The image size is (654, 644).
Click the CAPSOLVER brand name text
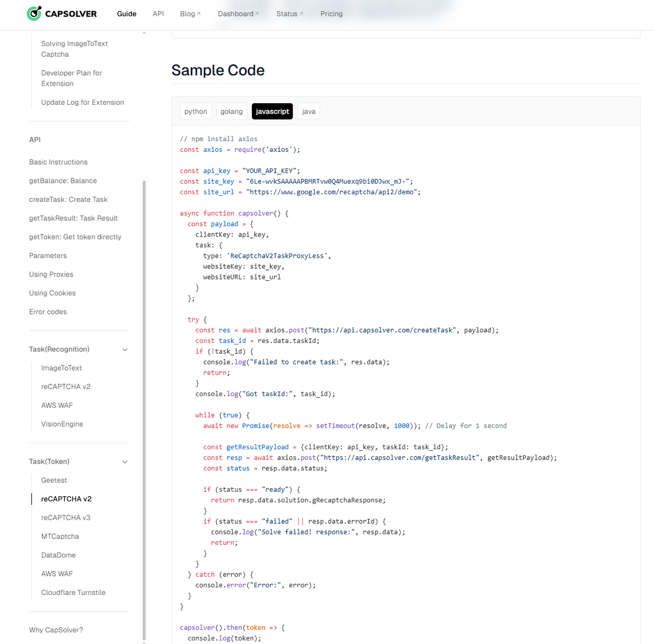pyautogui.click(x=71, y=14)
